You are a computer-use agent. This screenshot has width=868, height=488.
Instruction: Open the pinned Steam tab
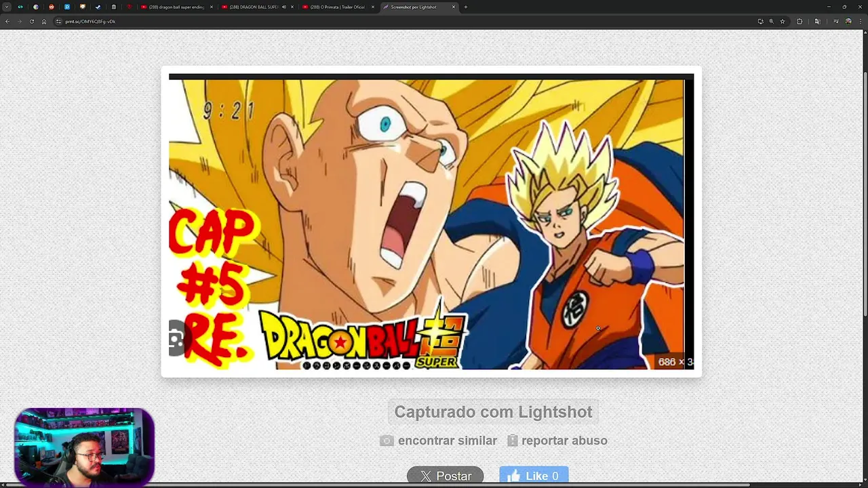click(98, 7)
